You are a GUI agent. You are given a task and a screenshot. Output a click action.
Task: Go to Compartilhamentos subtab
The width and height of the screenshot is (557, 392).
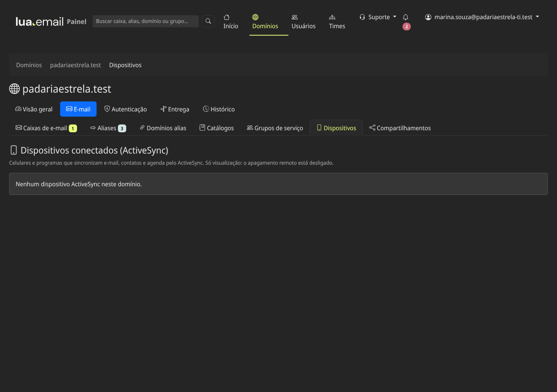[400, 128]
